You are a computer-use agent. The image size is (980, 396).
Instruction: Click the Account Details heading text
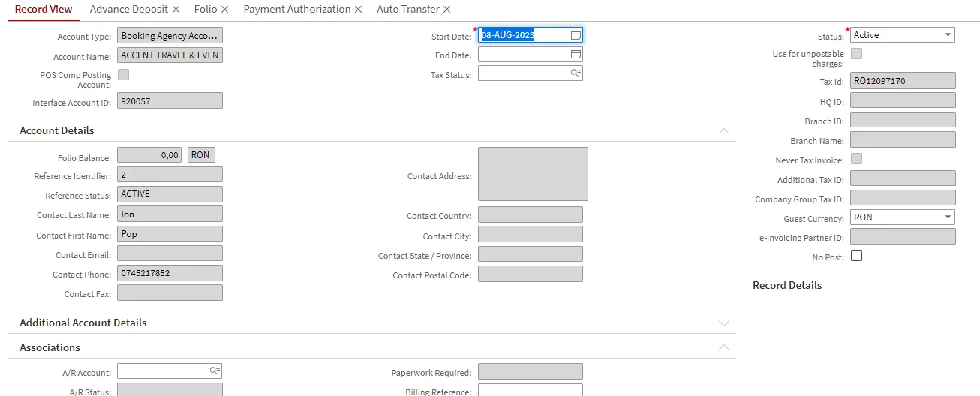(57, 130)
